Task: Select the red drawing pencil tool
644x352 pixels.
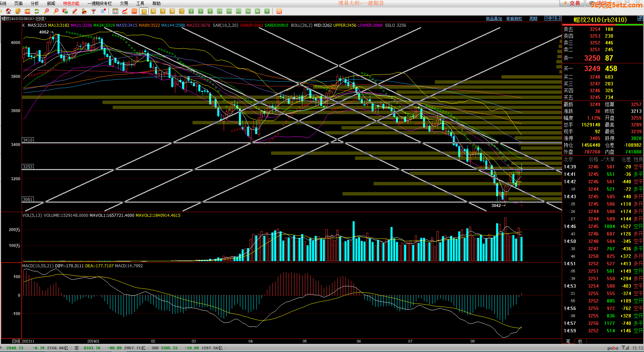Action: coord(75,11)
